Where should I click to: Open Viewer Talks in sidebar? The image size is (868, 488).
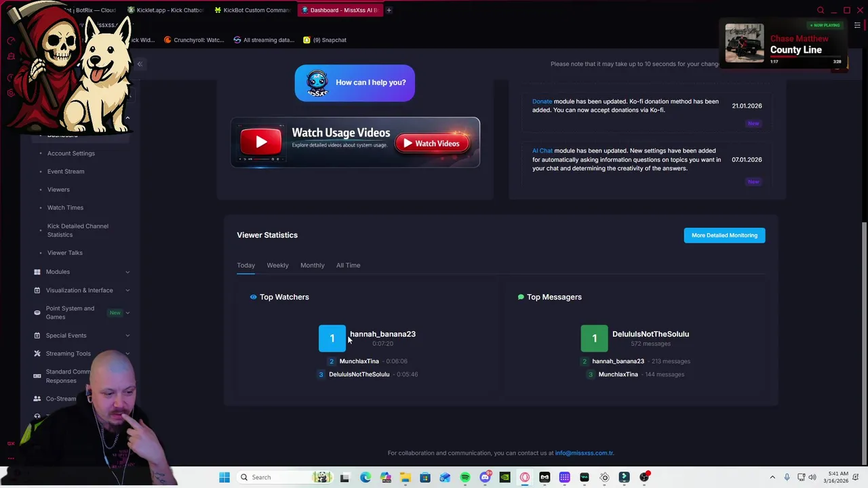[65, 253]
